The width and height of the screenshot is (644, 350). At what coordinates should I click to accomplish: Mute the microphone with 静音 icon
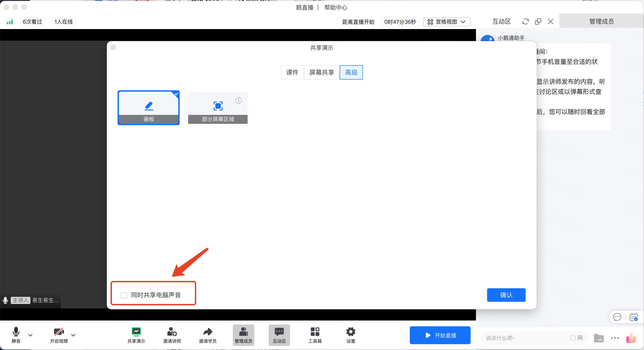(16, 335)
